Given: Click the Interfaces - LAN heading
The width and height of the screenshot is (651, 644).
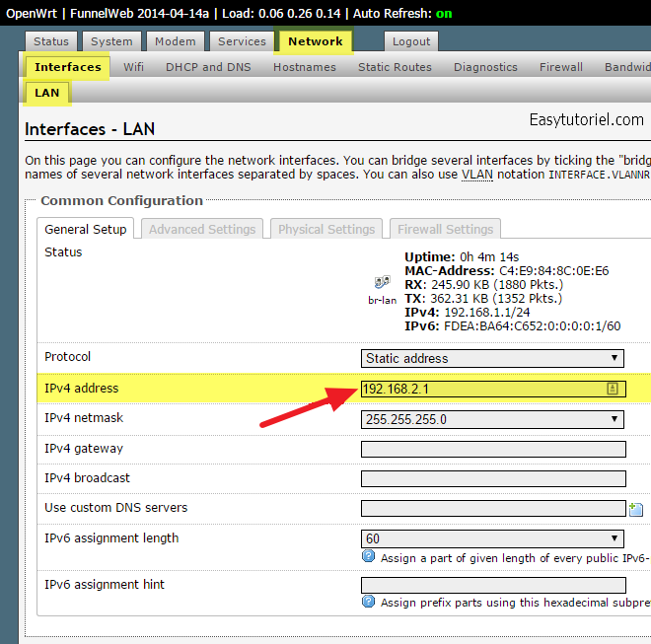Looking at the screenshot, I should [90, 129].
